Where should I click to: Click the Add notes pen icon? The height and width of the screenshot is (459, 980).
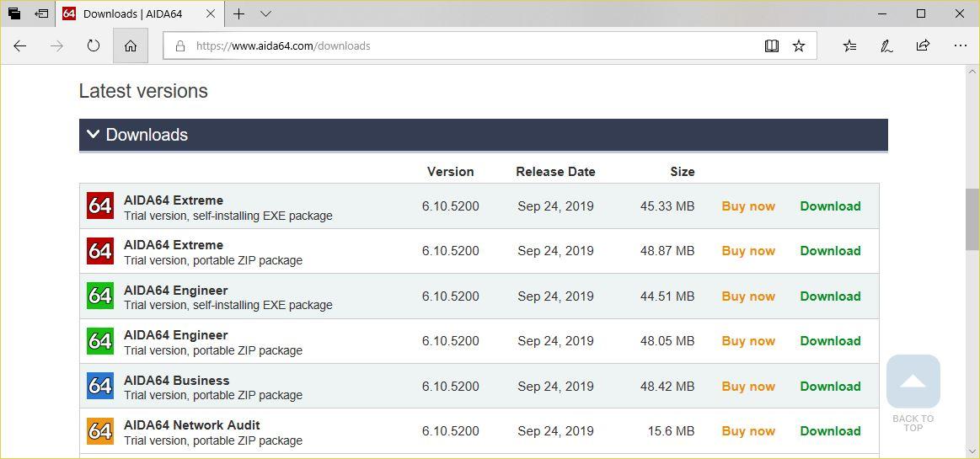(x=886, y=45)
